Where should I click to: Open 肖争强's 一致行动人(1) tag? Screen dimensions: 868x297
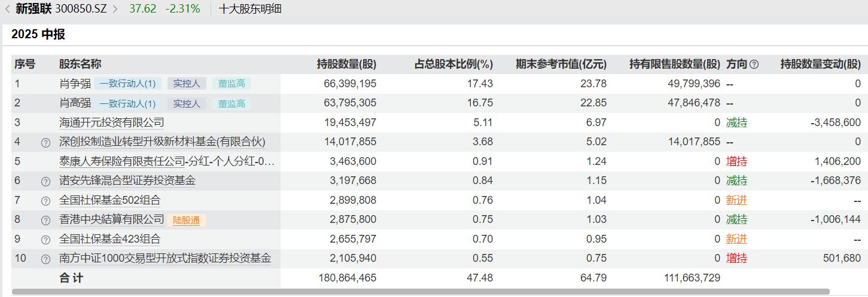click(x=127, y=84)
